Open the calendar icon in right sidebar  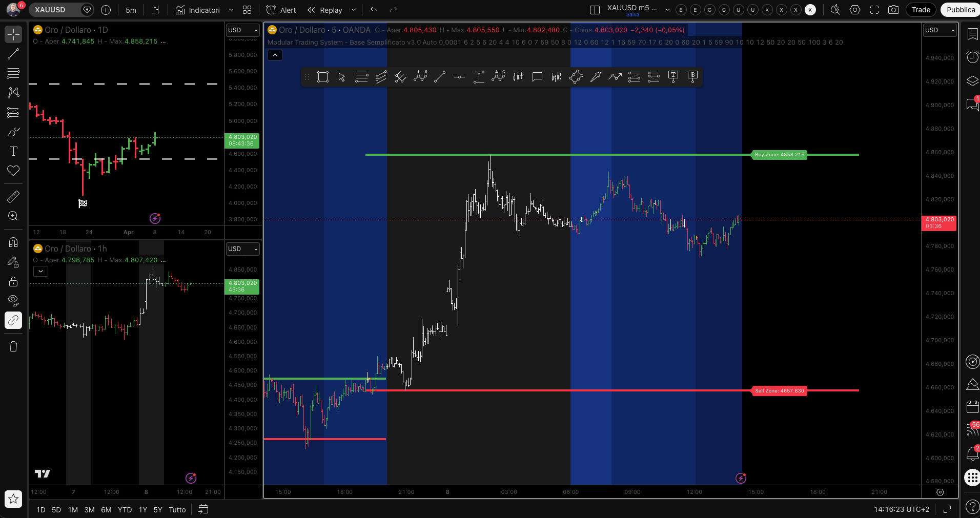tap(972, 407)
